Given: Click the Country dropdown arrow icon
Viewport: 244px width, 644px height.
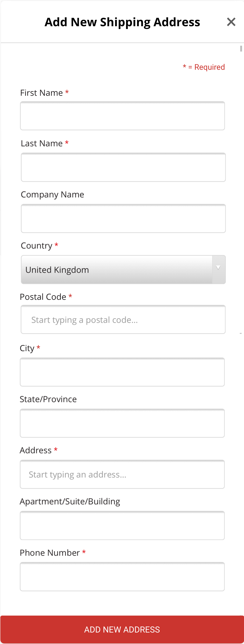Looking at the screenshot, I should point(218,268).
